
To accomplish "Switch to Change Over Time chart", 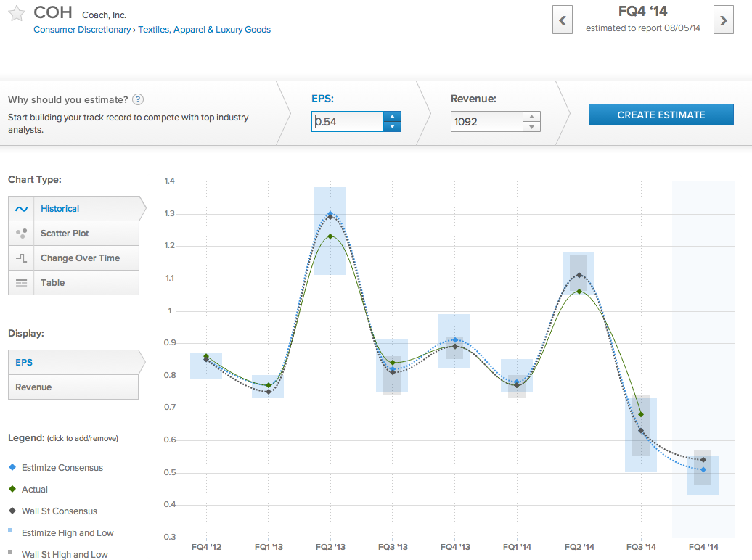I will (73, 258).
